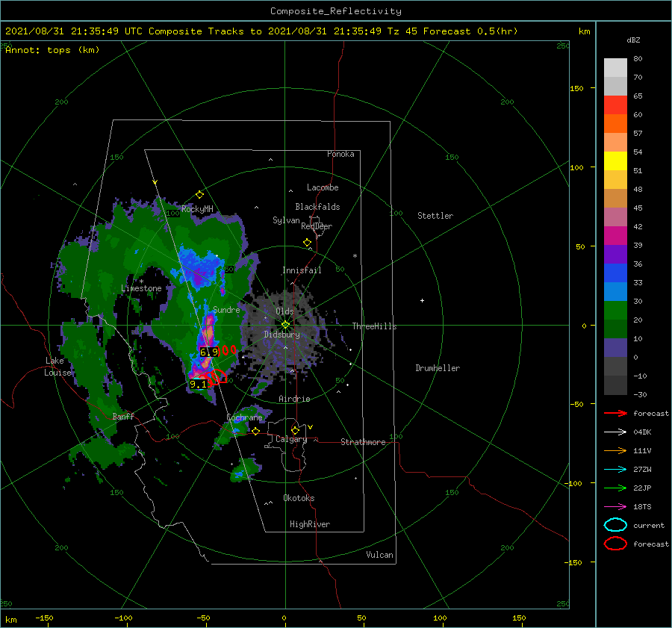Pick the dark orange 57–60 dBZ swatch

pyautogui.click(x=615, y=124)
